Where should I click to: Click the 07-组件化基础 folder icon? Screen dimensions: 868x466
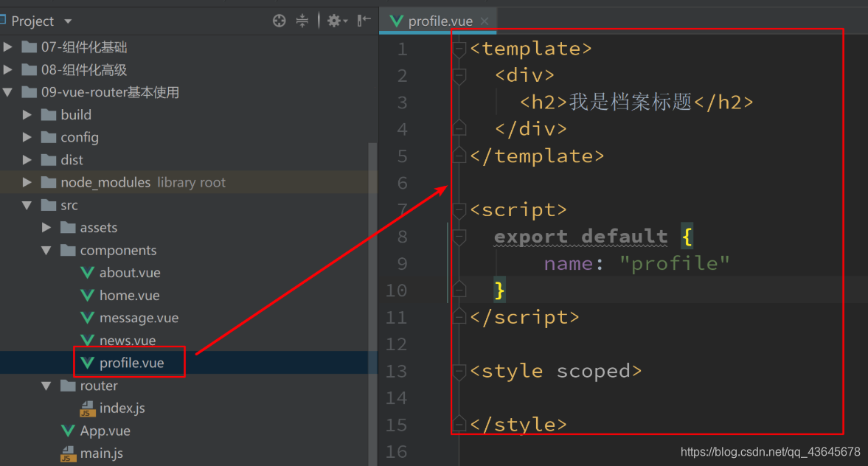coord(29,47)
